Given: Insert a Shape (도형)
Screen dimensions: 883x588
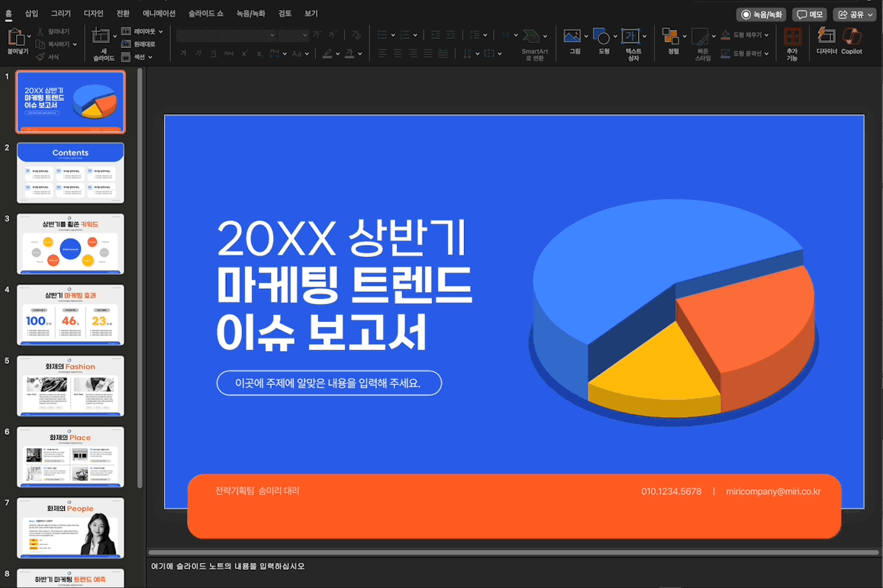Looking at the screenshot, I should click(x=601, y=37).
